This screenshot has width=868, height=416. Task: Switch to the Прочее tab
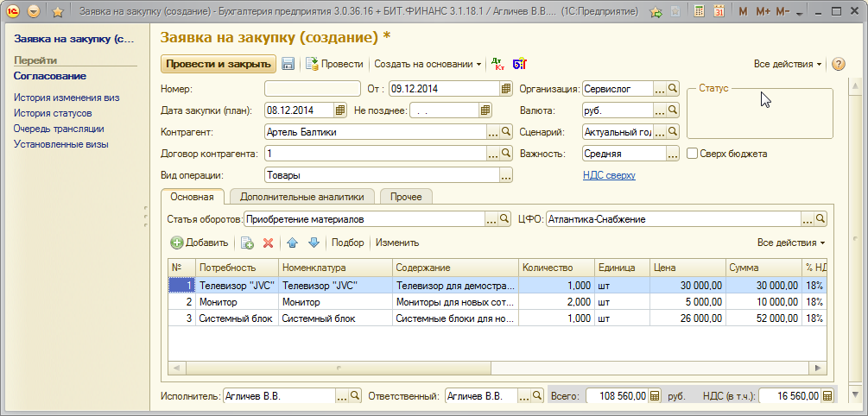[406, 197]
